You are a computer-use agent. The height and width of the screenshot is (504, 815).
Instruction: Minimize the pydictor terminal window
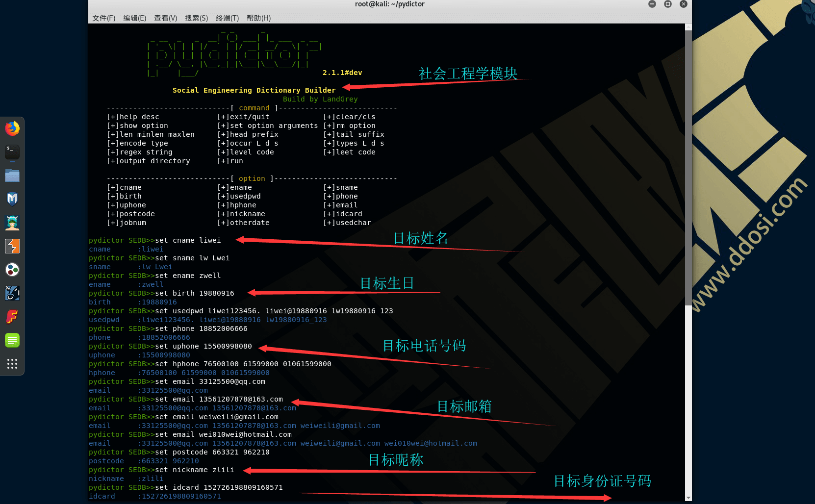tap(652, 4)
